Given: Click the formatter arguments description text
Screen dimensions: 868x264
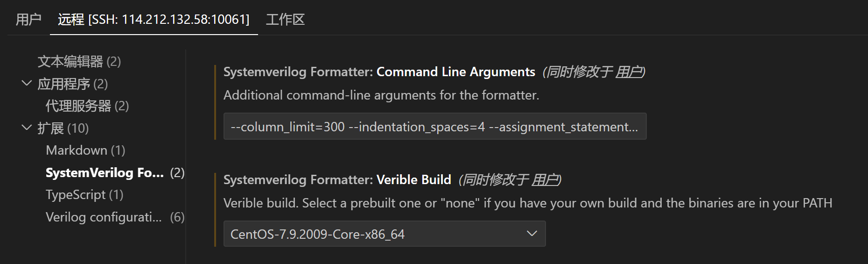Looking at the screenshot, I should click(x=381, y=95).
